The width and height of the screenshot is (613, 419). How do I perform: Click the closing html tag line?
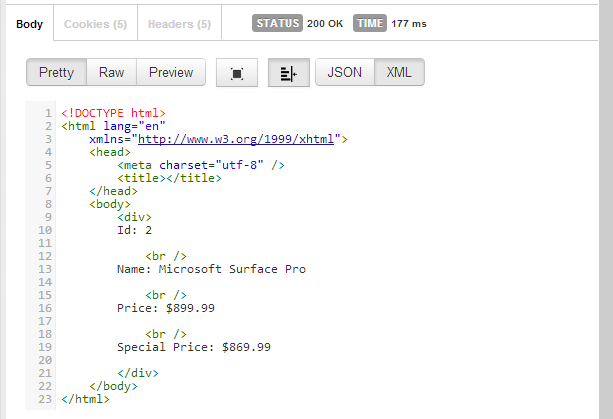tap(85, 399)
